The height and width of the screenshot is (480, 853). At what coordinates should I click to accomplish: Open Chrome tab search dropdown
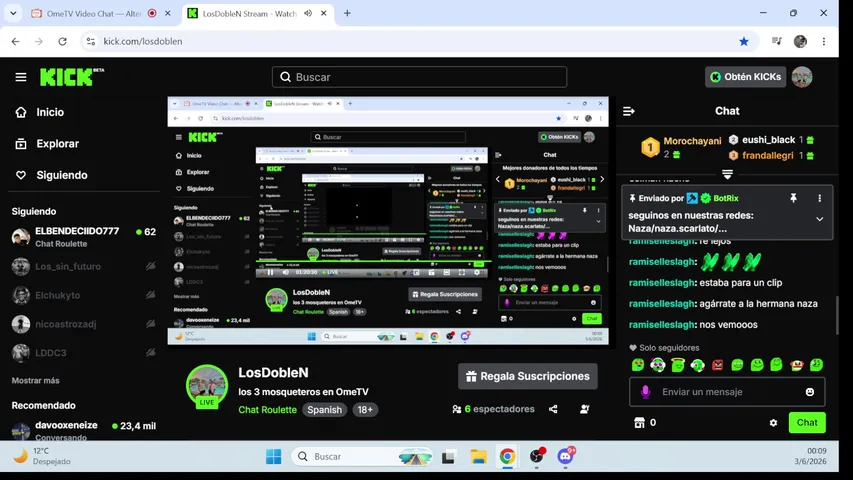pyautogui.click(x=13, y=14)
